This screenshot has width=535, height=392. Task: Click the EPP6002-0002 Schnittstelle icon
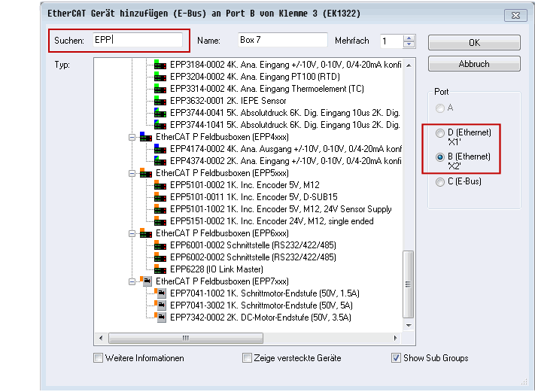tap(160, 257)
